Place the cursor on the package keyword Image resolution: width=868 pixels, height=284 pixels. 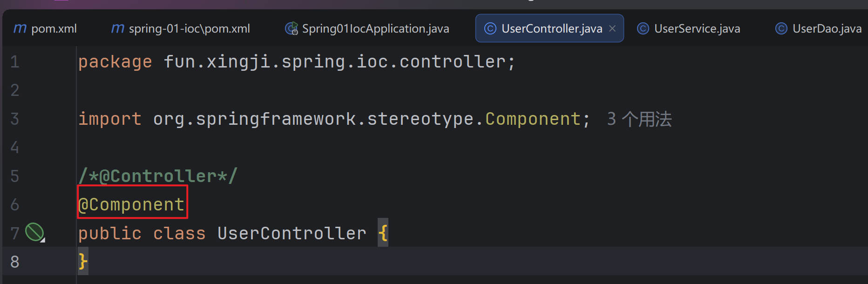(x=115, y=62)
